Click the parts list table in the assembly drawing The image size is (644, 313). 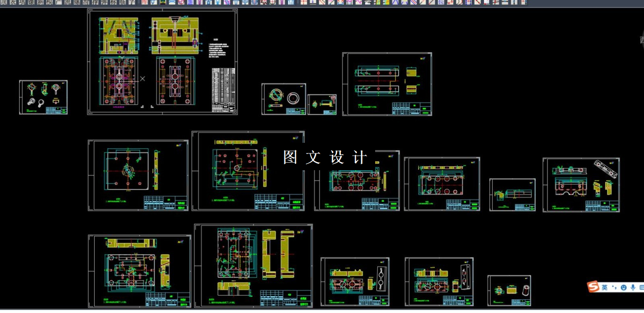coord(224,90)
